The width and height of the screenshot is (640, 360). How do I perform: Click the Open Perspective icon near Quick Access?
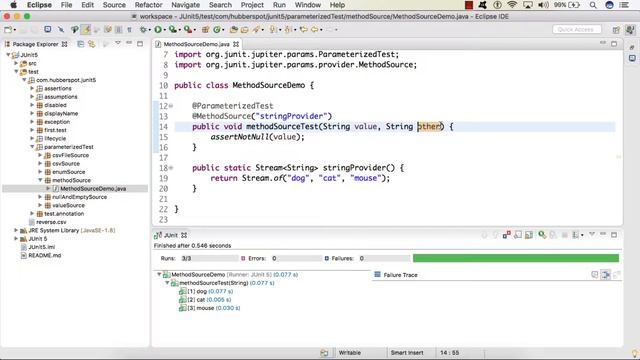point(616,29)
